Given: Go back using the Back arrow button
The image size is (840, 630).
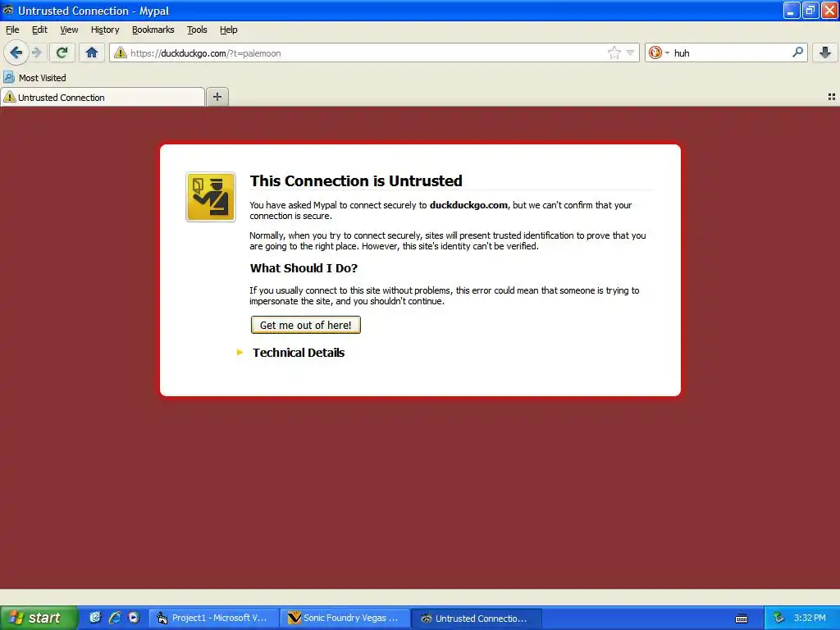Looking at the screenshot, I should click(16, 52).
